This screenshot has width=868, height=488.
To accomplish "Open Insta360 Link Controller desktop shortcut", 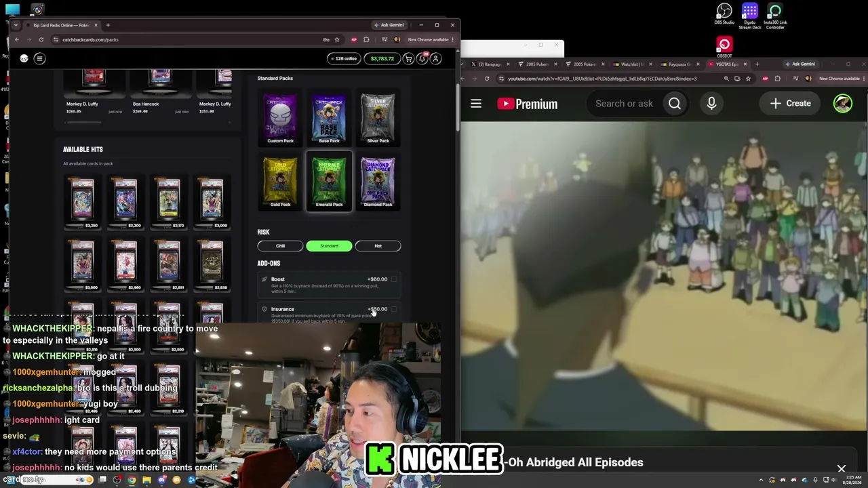I will pyautogui.click(x=775, y=16).
